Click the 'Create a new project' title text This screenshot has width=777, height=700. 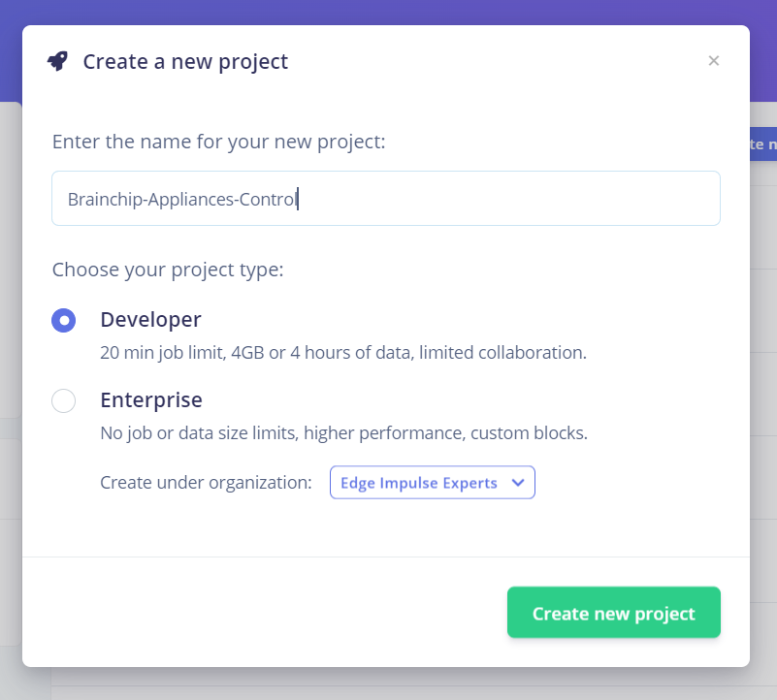(185, 62)
